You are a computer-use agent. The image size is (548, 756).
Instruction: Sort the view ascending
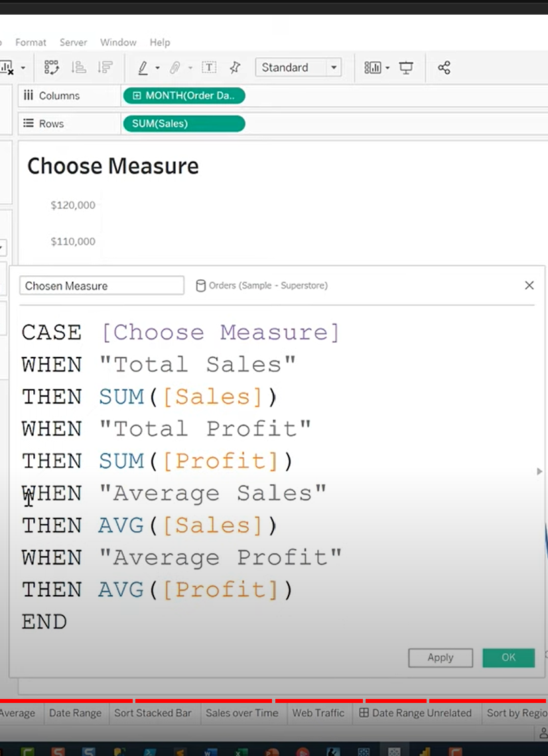(x=78, y=67)
